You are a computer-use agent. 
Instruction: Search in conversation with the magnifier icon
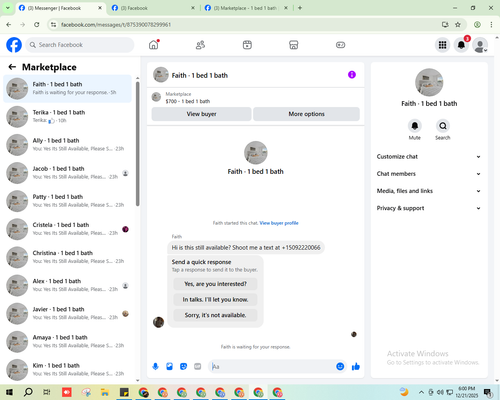tap(443, 126)
